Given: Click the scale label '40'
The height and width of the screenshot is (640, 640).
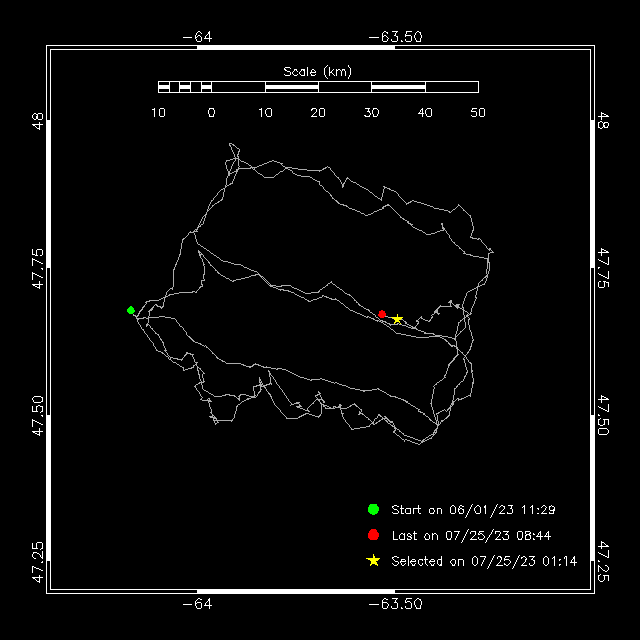Looking at the screenshot, I should (x=425, y=113).
